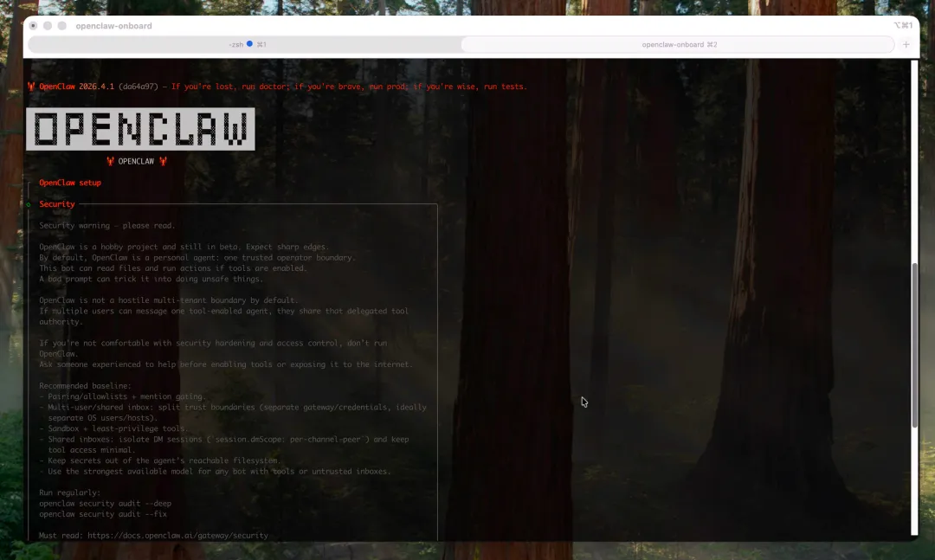Click the 'Run regularly:' line
The image size is (935, 560).
pos(70,492)
